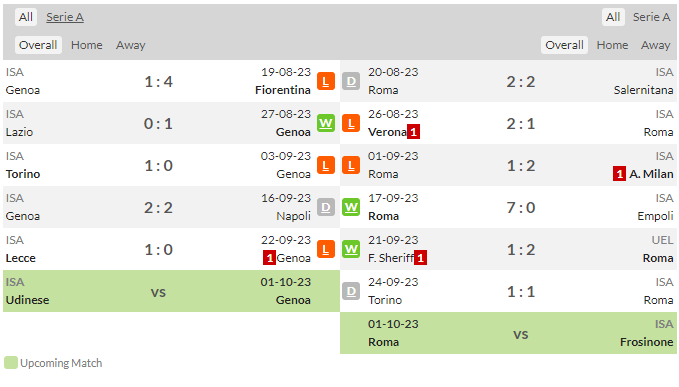Click the W badge for Lazio vs Genoa

[x=326, y=123]
